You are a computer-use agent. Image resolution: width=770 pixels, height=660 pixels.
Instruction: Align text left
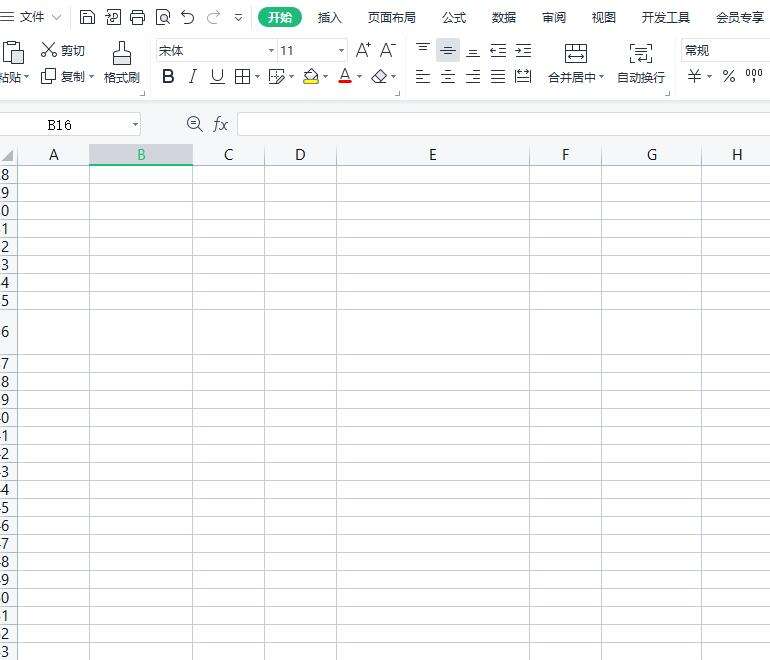(423, 77)
